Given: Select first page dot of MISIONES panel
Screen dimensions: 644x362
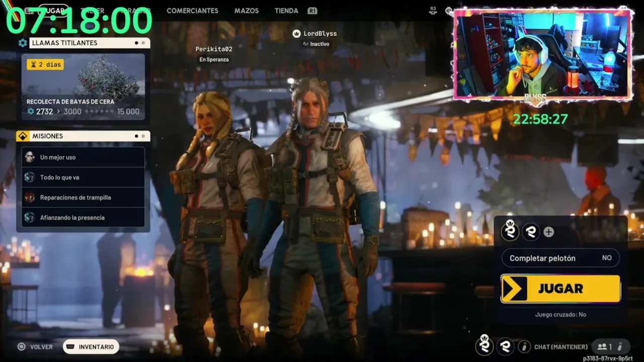Looking at the screenshot, I should coord(136,136).
